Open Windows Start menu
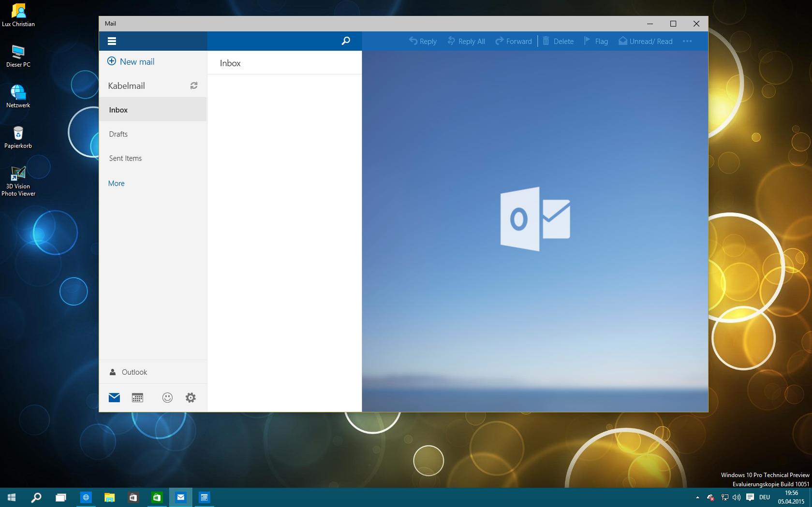Screen dimensions: 812x507 click(12, 497)
